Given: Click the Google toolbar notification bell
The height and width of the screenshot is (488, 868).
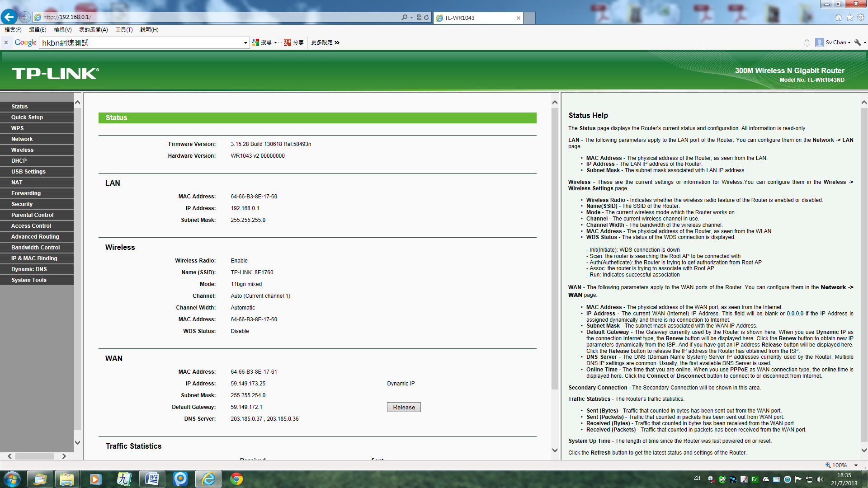Looking at the screenshot, I should pyautogui.click(x=807, y=42).
